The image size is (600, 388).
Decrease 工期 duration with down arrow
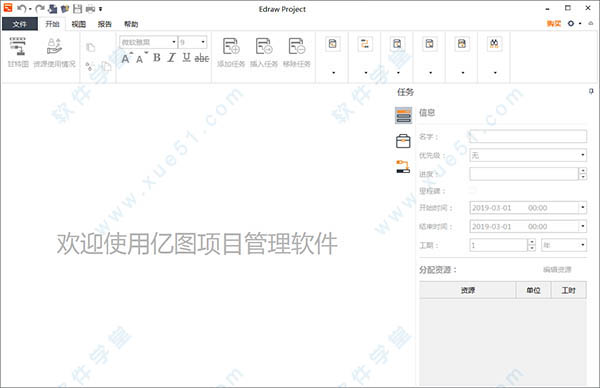click(x=532, y=248)
